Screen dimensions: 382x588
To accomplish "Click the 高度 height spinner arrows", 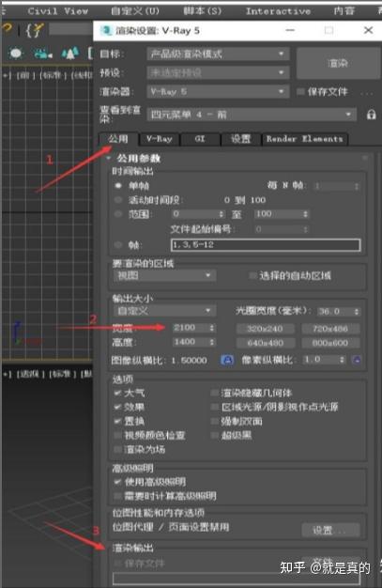I will click(x=212, y=342).
